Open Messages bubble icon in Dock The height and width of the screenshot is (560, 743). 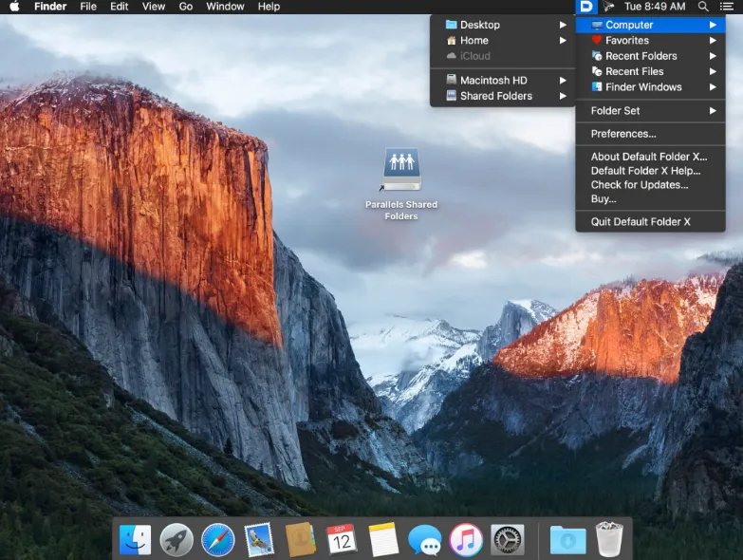point(424,540)
